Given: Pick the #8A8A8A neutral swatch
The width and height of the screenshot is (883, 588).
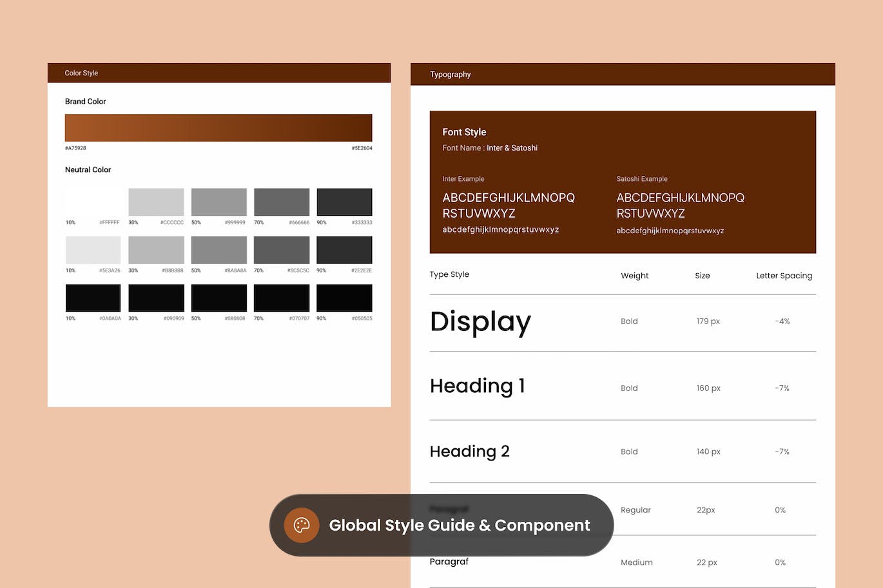Looking at the screenshot, I should click(219, 250).
